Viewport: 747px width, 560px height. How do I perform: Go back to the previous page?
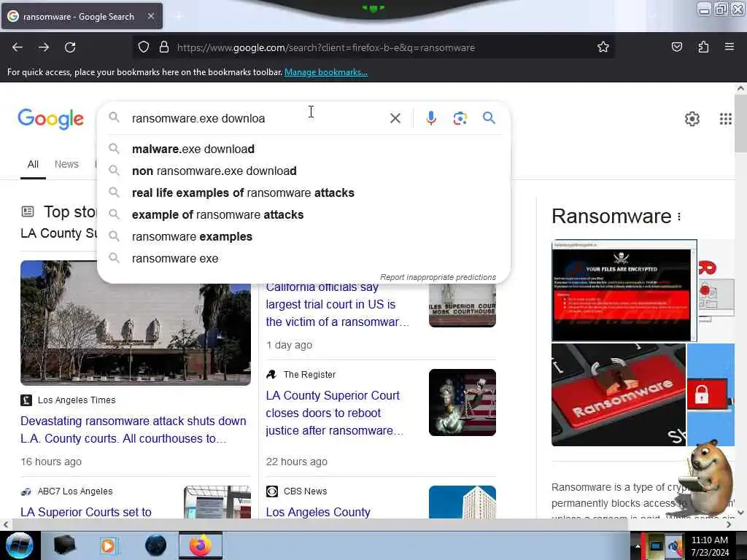tap(18, 47)
